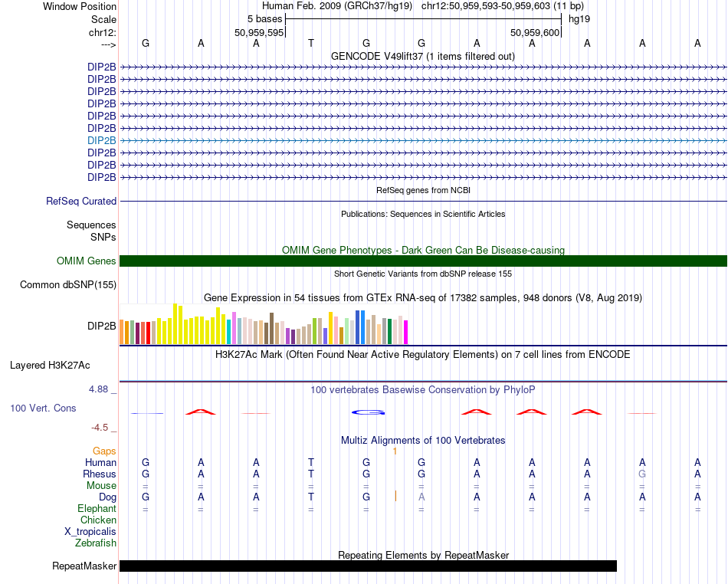Open 'Multiz Alignments of 100 Vertebrates' title
The width and height of the screenshot is (728, 584).
[x=422, y=440]
